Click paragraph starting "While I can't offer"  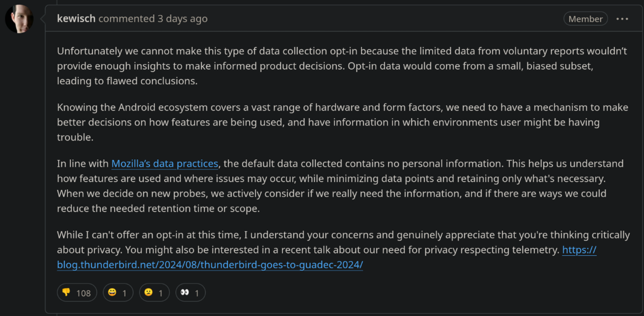343,250
